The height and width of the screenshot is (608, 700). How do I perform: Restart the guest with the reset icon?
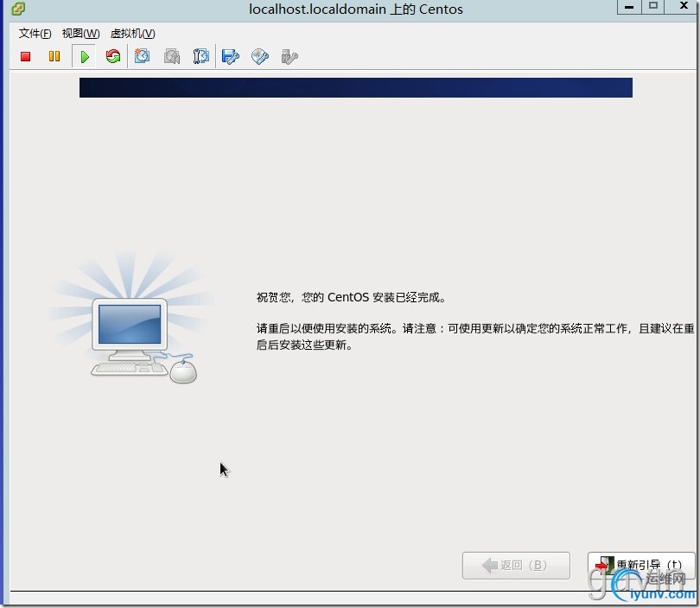pos(113,56)
